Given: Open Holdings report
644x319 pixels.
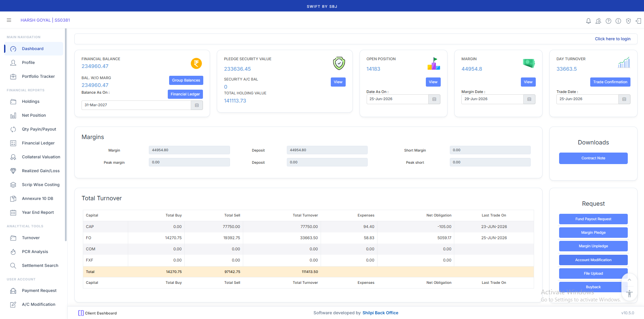Looking at the screenshot, I should pyautogui.click(x=34, y=101).
